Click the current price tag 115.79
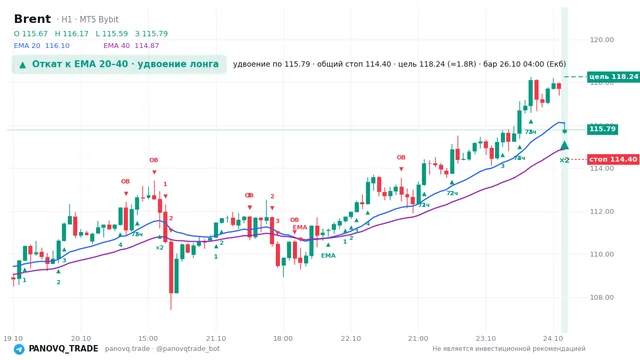Image resolution: width=640 pixels, height=360 pixels. (x=602, y=129)
